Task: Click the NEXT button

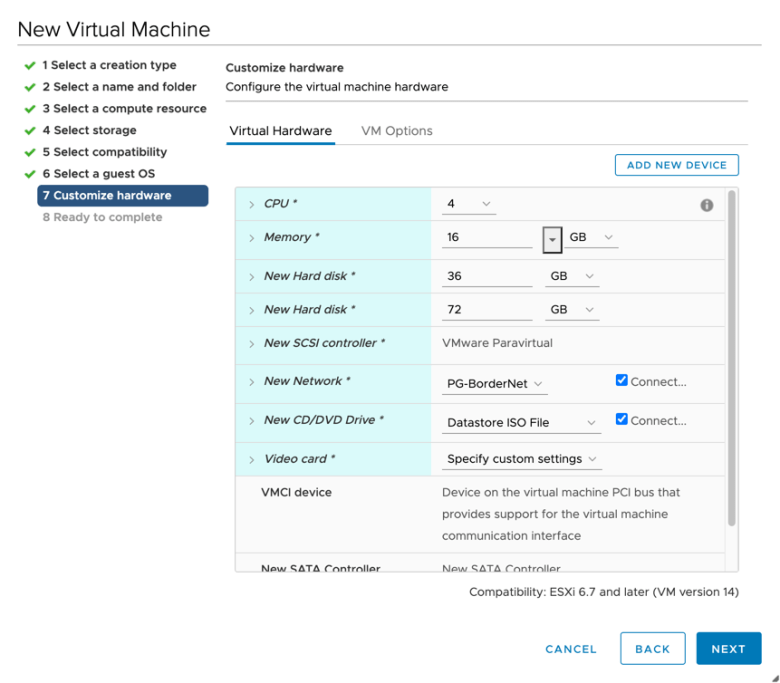Action: 728,649
